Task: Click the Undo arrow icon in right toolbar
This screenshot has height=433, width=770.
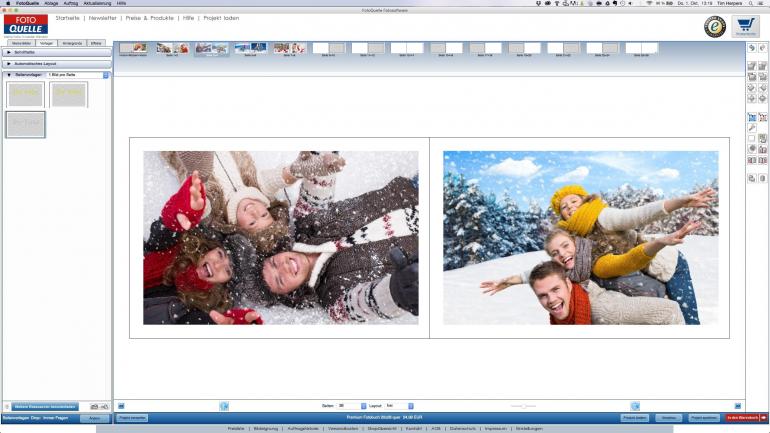Action: (752, 48)
